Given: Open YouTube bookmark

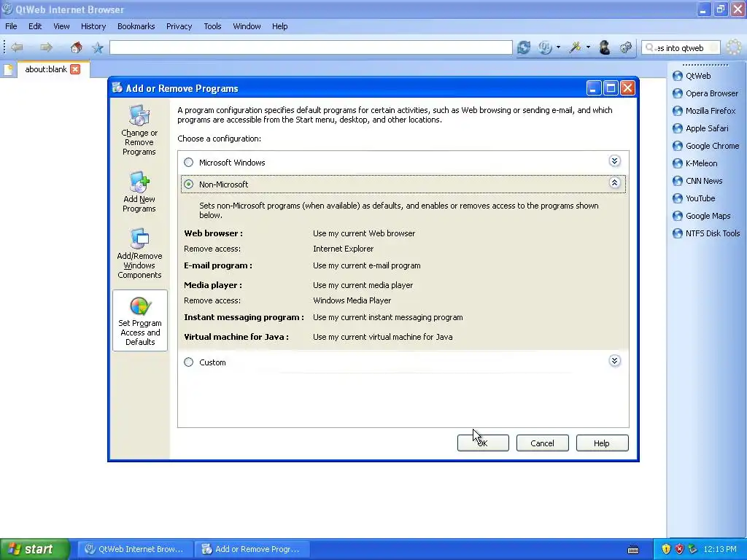Looking at the screenshot, I should click(x=694, y=198).
